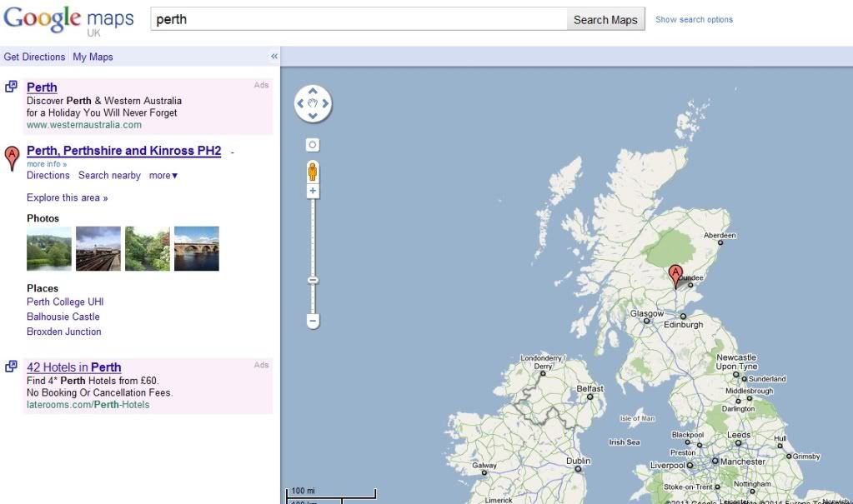853x504 pixels.
Task: Open Broxden Junction place
Action: pos(64,332)
